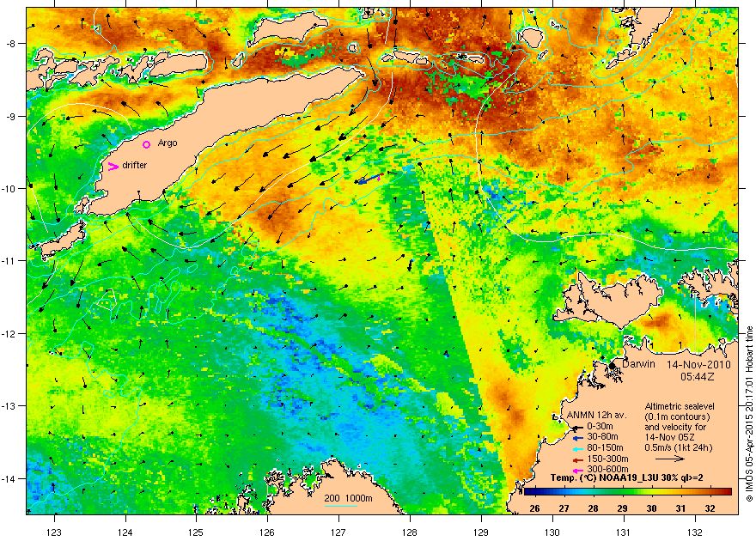Click the red 150-300m legend arrow

[x=577, y=459]
